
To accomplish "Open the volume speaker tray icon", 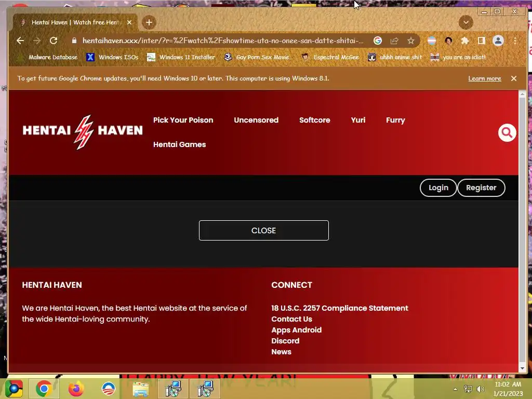I will [481, 389].
